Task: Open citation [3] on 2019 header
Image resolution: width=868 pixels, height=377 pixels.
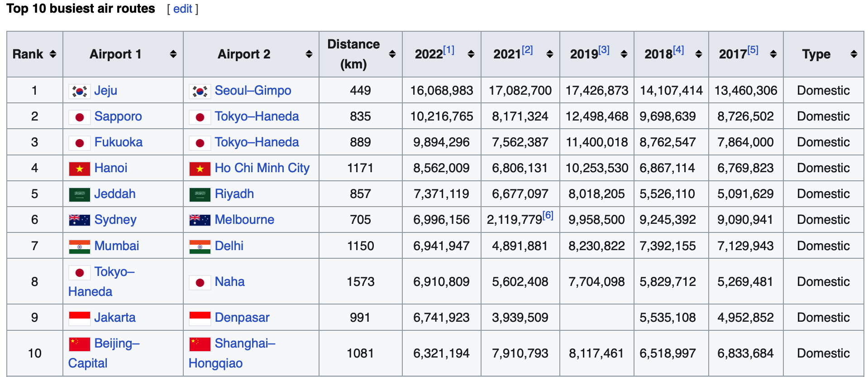Action: [x=604, y=50]
